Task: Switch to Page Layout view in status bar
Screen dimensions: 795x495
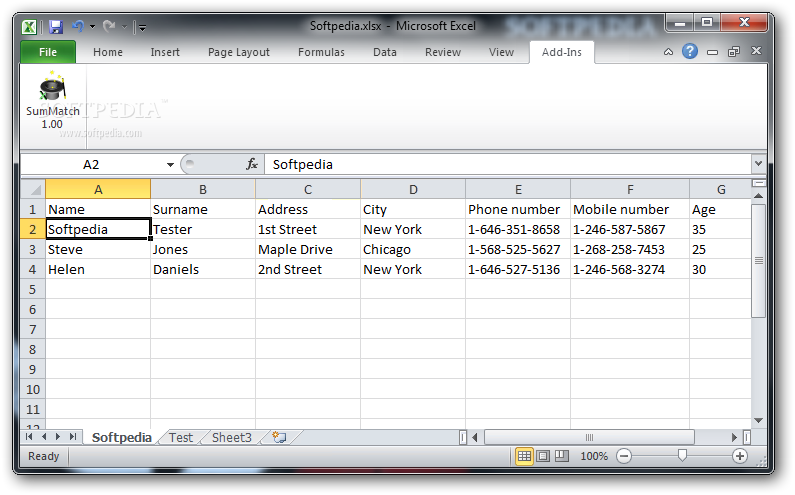Action: 543,456
